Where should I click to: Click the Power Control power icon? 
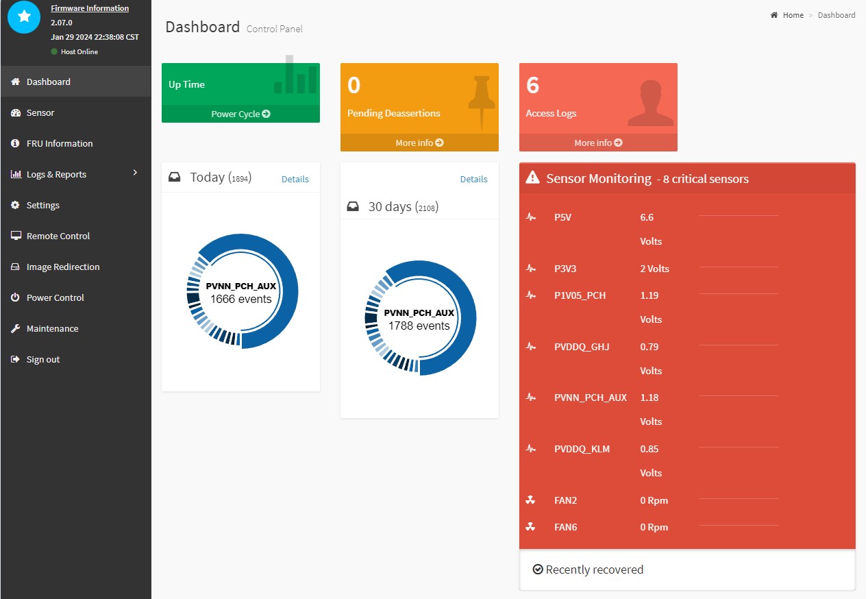15,298
